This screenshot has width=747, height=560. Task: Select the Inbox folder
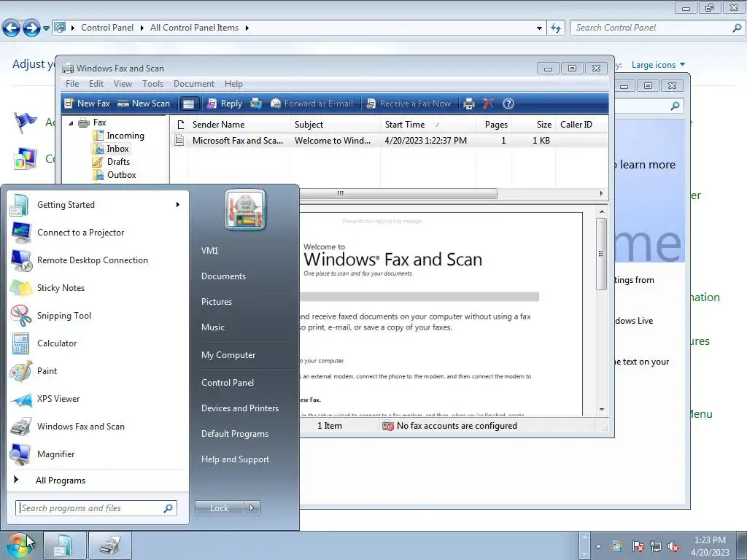[112, 149]
